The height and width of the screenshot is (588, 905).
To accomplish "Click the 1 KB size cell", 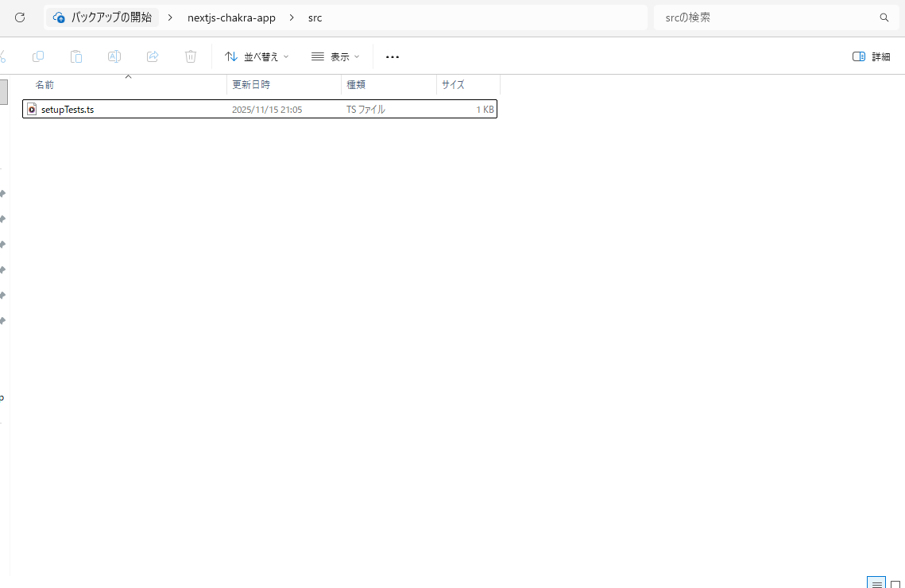I will (x=485, y=110).
